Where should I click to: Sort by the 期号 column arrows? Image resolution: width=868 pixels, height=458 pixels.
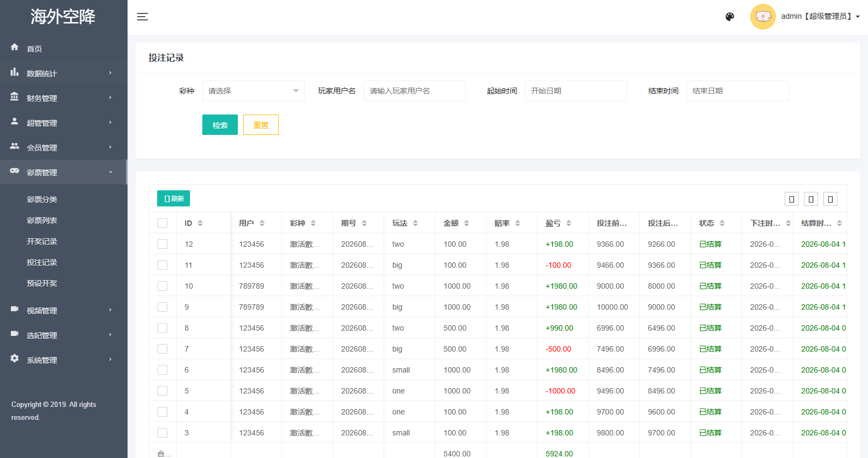coord(364,223)
